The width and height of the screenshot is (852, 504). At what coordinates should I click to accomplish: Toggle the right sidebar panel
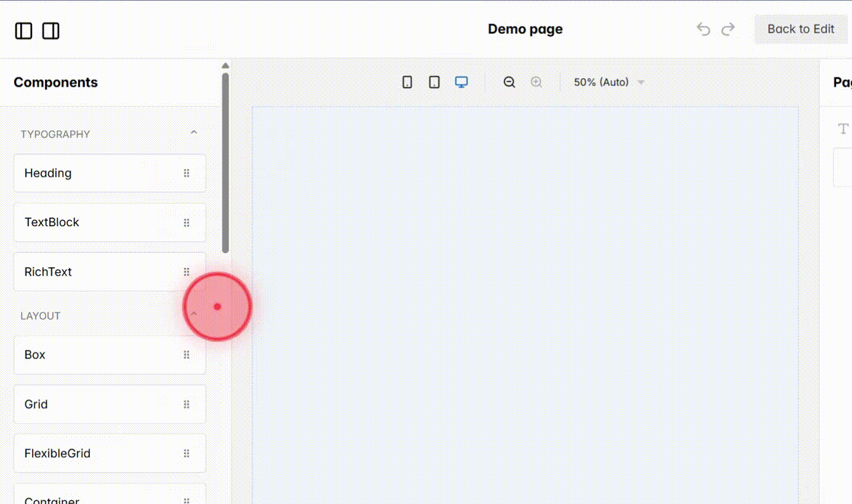click(x=51, y=31)
